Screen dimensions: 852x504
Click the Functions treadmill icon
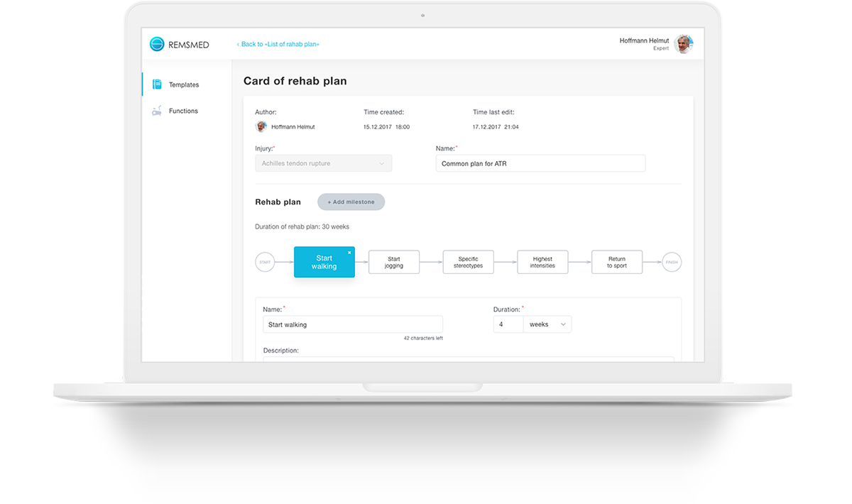point(157,111)
